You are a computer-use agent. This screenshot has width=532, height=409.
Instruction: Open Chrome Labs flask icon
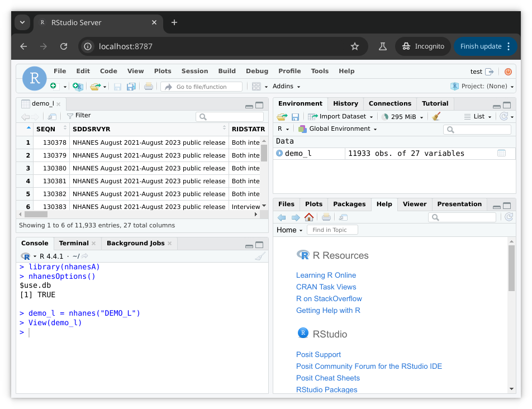[382, 46]
